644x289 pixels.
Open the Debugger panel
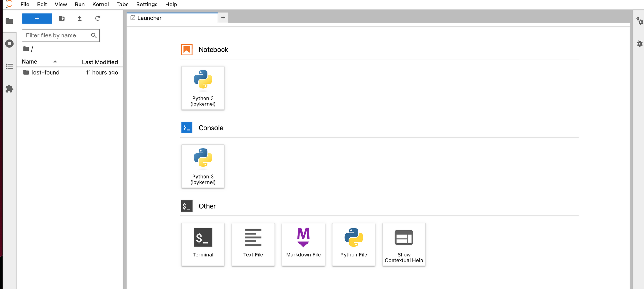tap(639, 44)
